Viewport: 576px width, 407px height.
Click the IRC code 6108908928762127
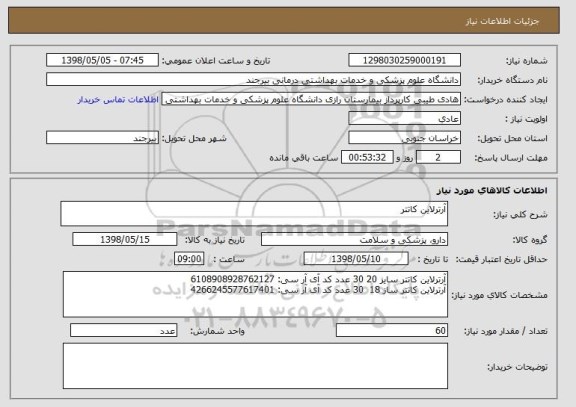click(232, 279)
